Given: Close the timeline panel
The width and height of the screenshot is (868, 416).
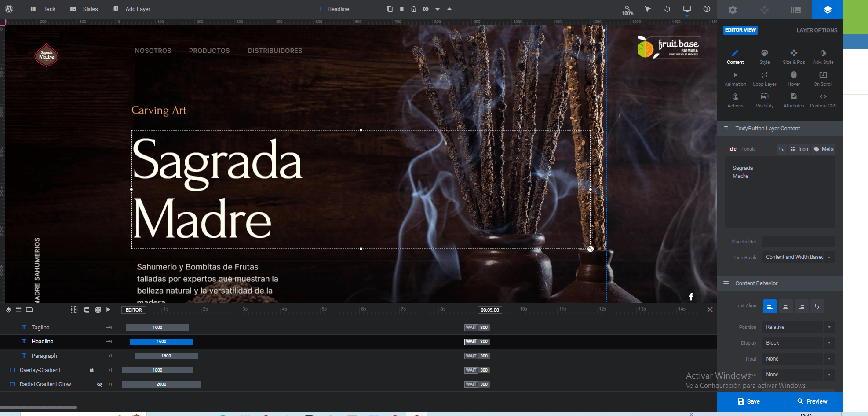Looking at the screenshot, I should click(710, 309).
